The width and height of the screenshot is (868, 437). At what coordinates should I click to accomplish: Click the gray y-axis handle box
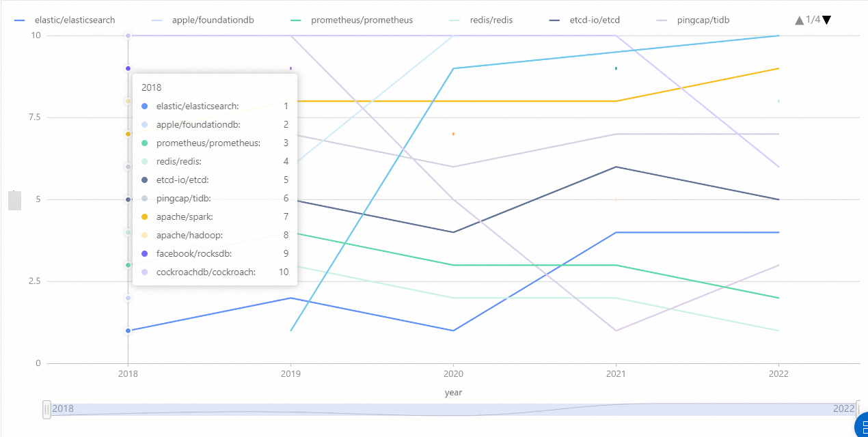(x=14, y=200)
